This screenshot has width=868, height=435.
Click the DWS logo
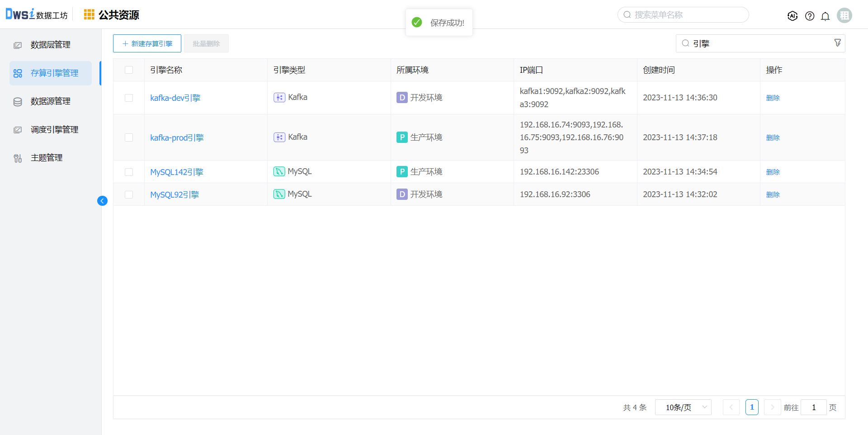click(x=20, y=14)
